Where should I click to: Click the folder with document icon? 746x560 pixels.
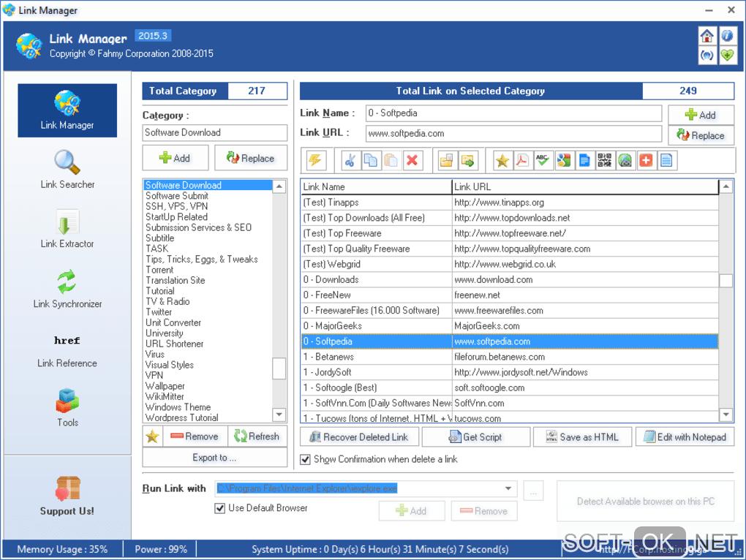447,160
